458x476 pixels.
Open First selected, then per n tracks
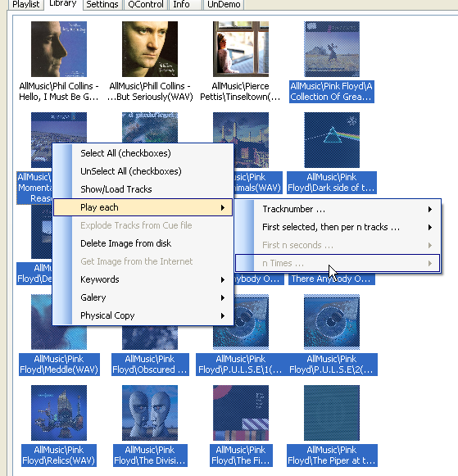[338, 227]
